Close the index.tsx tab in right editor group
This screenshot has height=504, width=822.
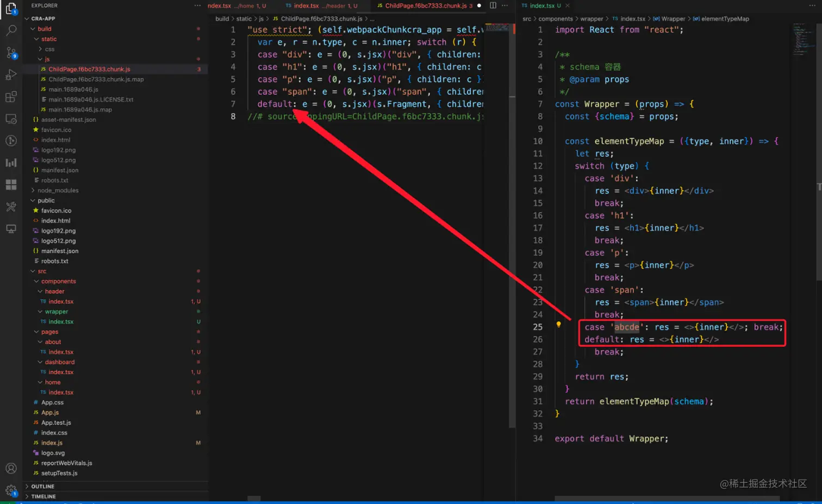pyautogui.click(x=568, y=5)
